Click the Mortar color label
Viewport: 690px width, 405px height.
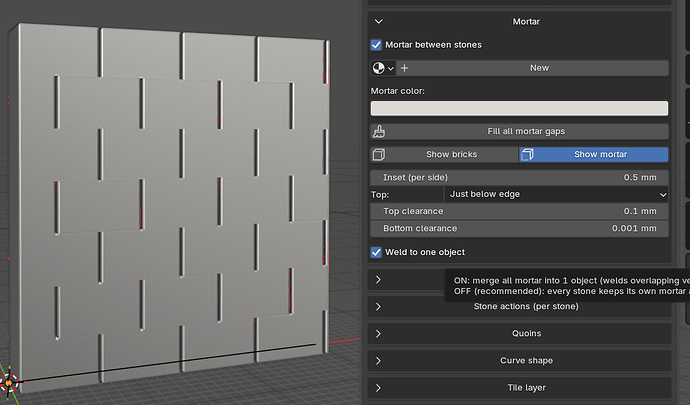tap(398, 91)
